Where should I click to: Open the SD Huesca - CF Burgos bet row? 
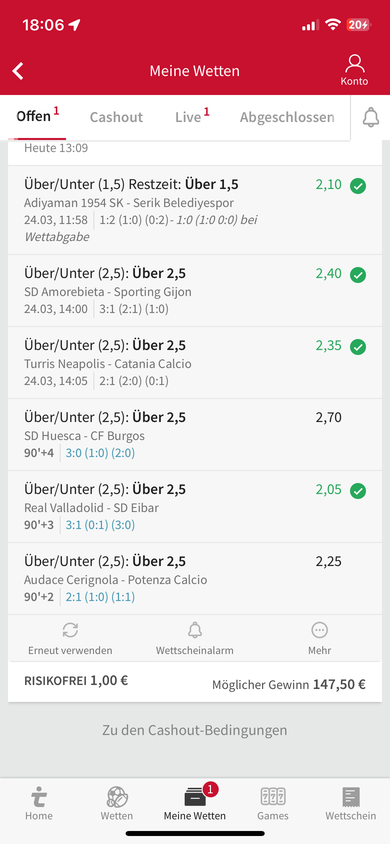click(195, 435)
